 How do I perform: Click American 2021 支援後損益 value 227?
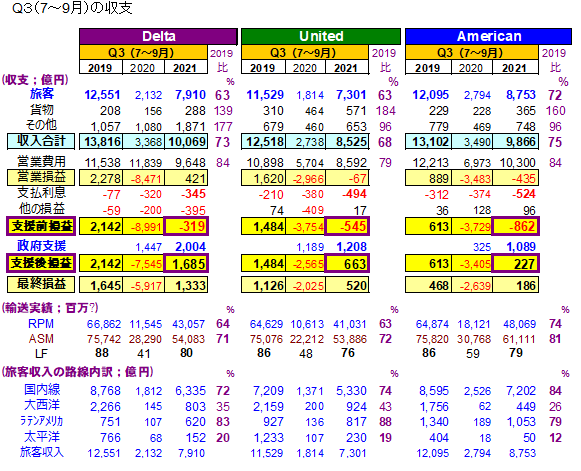515,263
